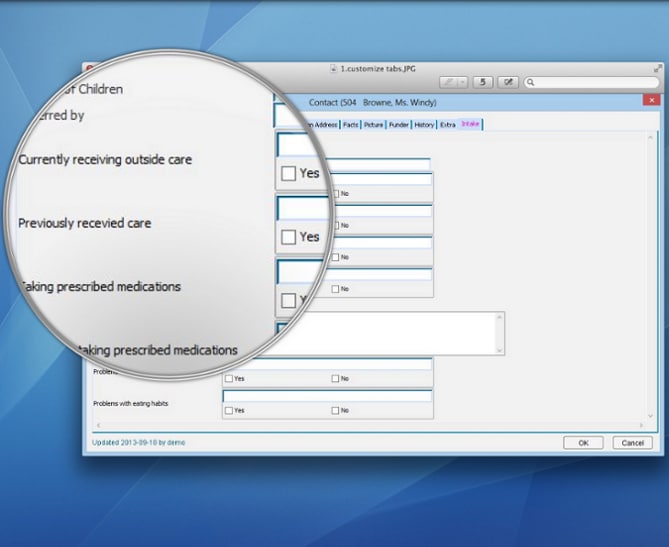This screenshot has width=669, height=547.
Task: Check magnified Yes for Currently receiving outside care
Action: 288,173
